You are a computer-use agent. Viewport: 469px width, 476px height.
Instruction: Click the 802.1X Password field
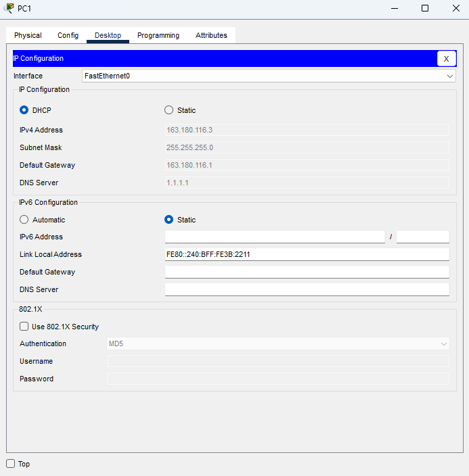pos(278,379)
